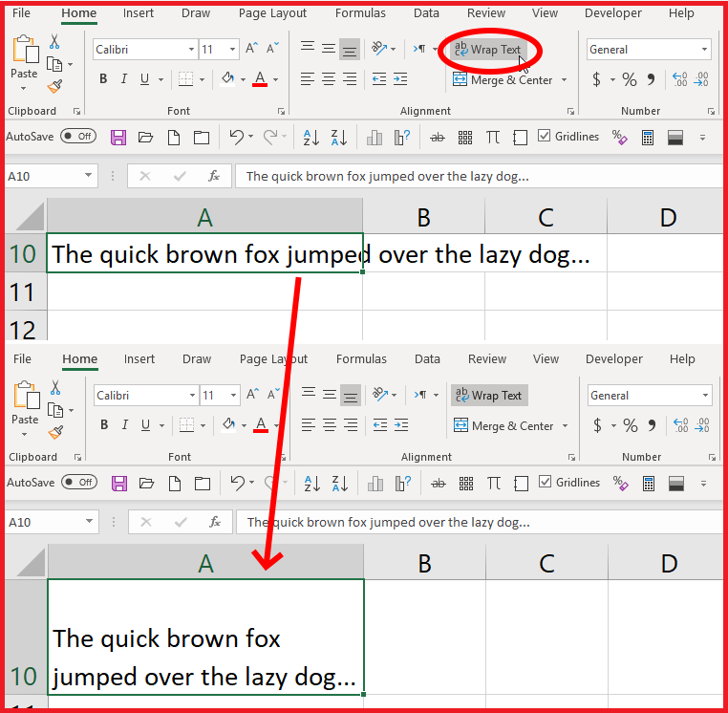Screen dimensions: 728x713
Task: Click Align Left in the upper ribbon
Action: pos(308,79)
